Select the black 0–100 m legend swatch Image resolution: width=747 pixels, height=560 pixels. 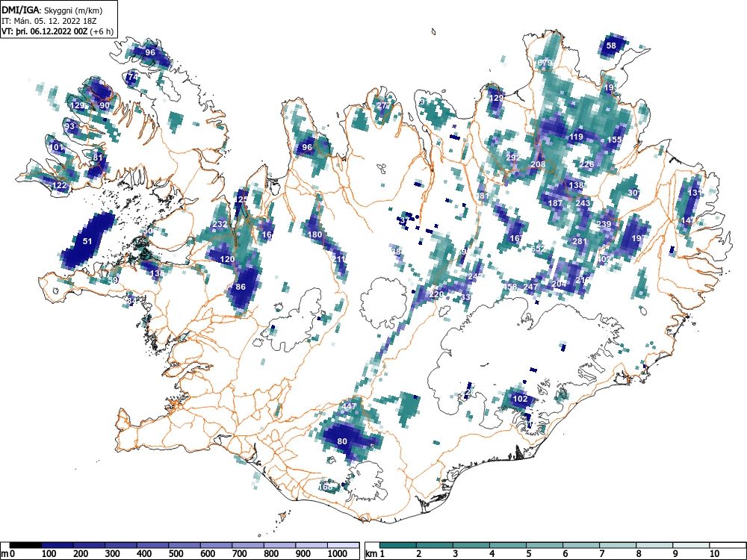(25, 545)
